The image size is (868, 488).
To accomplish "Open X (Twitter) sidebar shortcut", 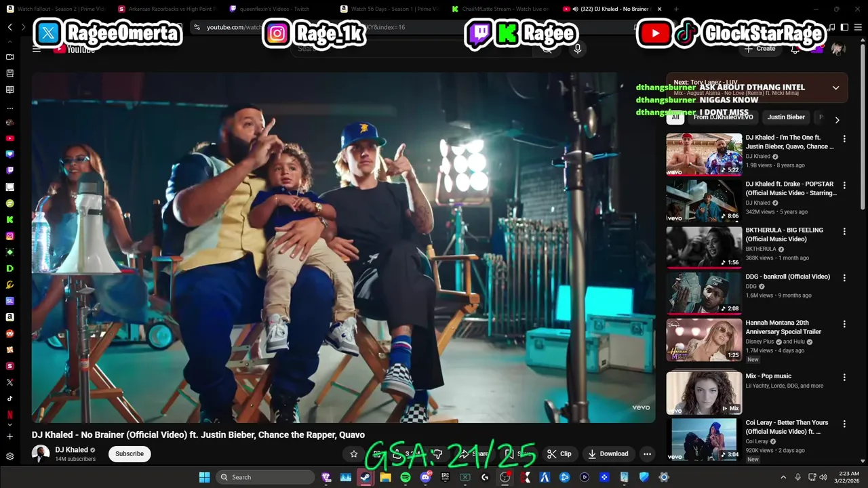I will pos(9,382).
